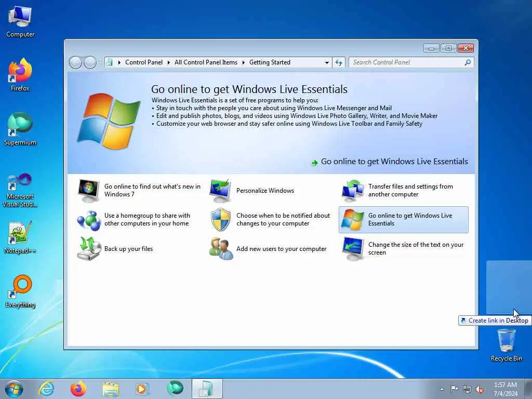
Task: Open Windows Media Player from the taskbar
Action: tap(142, 389)
